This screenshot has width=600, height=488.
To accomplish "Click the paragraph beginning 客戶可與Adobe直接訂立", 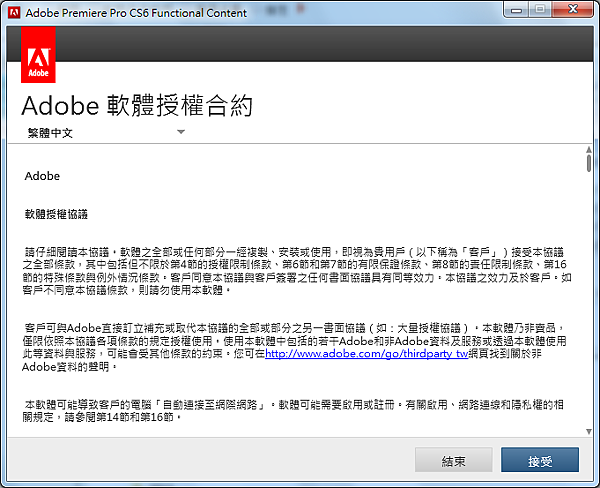I will [x=294, y=347].
